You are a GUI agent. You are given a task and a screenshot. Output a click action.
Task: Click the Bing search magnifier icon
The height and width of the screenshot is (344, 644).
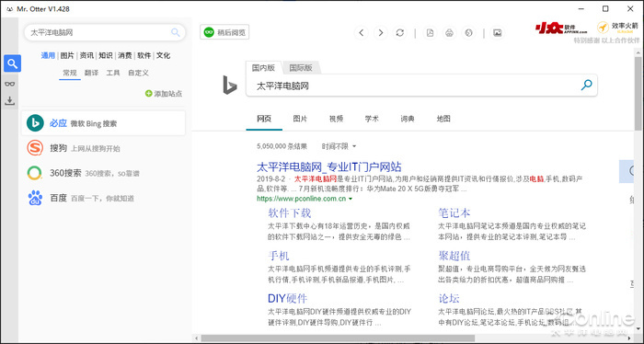[x=587, y=85]
